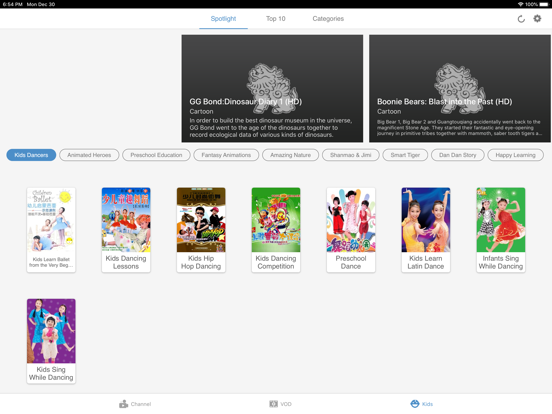This screenshot has width=552, height=414.
Task: Open the Top 10 tab
Action: pyautogui.click(x=276, y=19)
